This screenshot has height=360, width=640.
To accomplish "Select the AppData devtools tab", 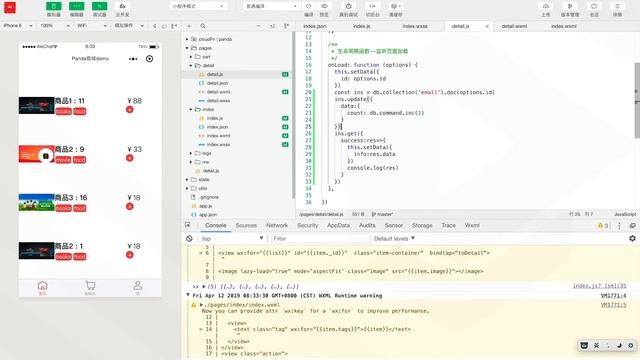I will [338, 225].
